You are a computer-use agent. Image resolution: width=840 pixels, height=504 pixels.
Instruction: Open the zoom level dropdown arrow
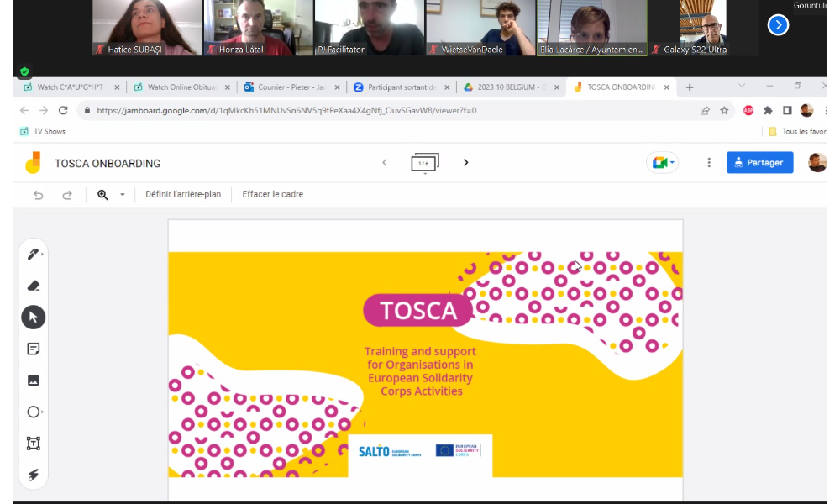[122, 194]
